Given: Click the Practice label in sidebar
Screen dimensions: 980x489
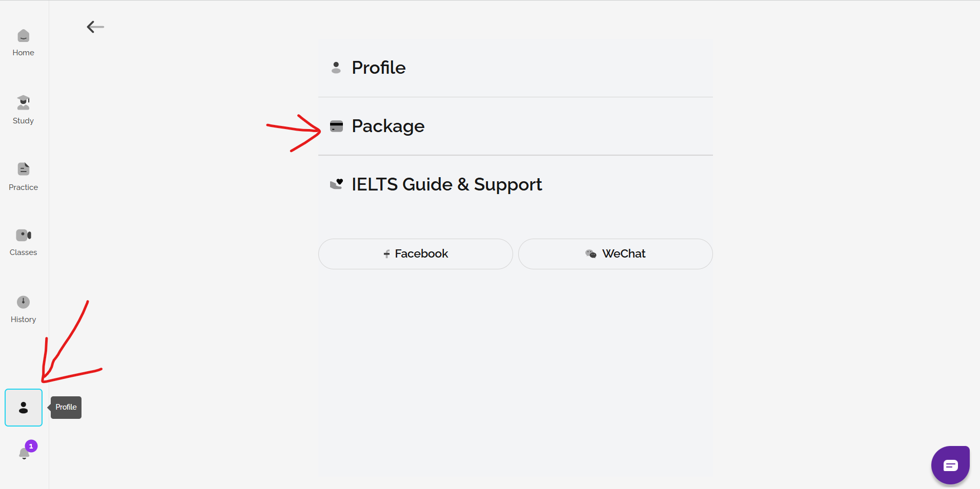Looking at the screenshot, I should pos(24,187).
